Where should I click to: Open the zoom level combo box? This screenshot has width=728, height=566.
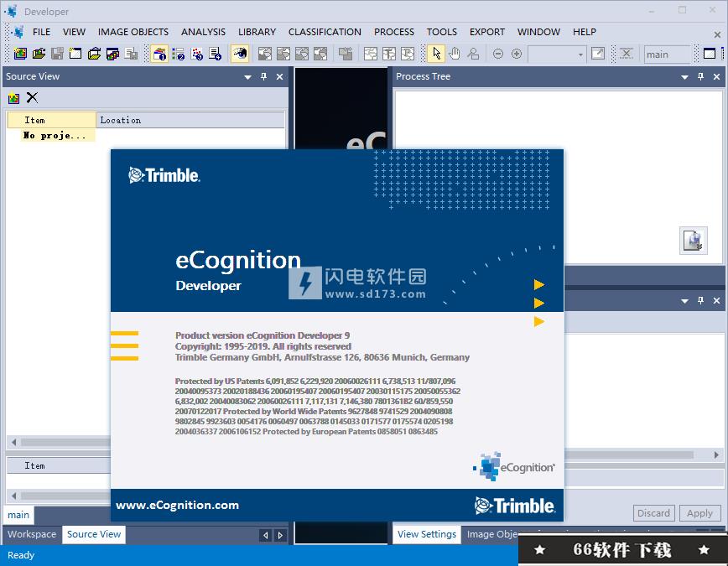pos(557,55)
